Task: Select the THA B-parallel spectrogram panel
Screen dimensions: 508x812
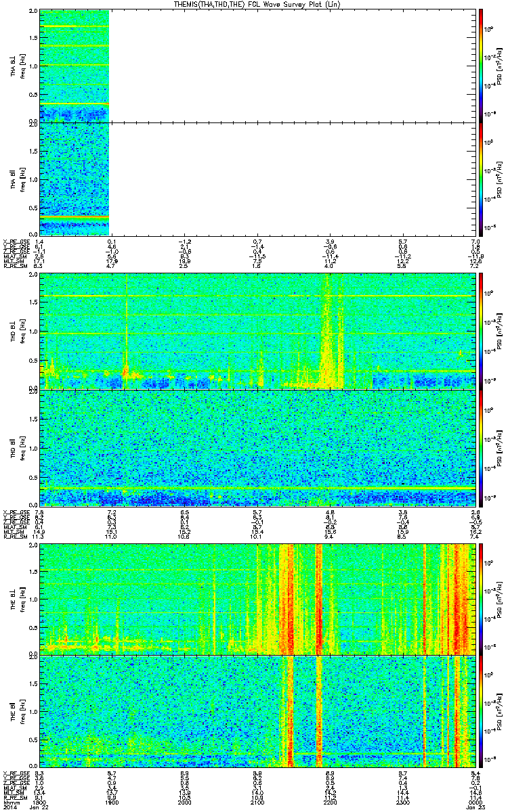Action: (x=257, y=179)
